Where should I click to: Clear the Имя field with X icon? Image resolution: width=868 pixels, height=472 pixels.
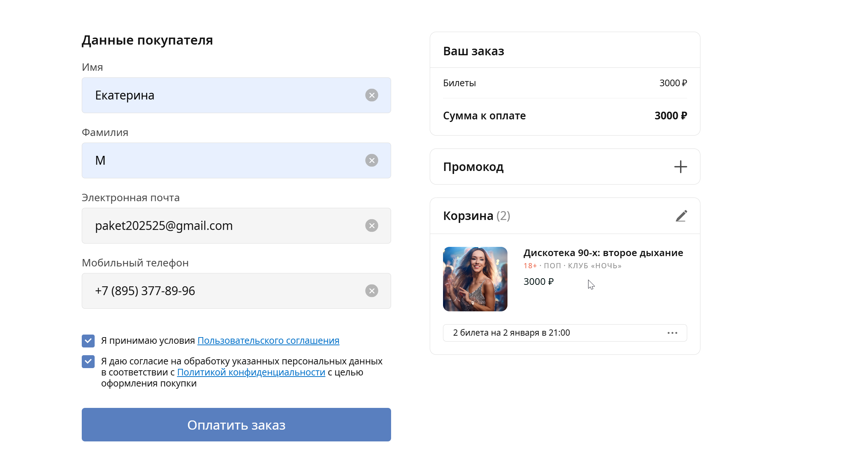372,95
